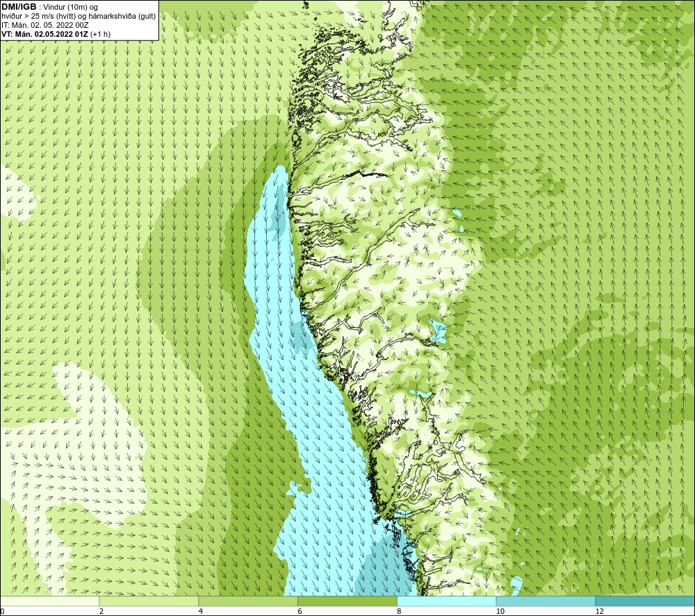695x616 pixels.
Task: Click the title line 'DMI/IGB : Vindur (10m) og'
Action: coord(50,7)
